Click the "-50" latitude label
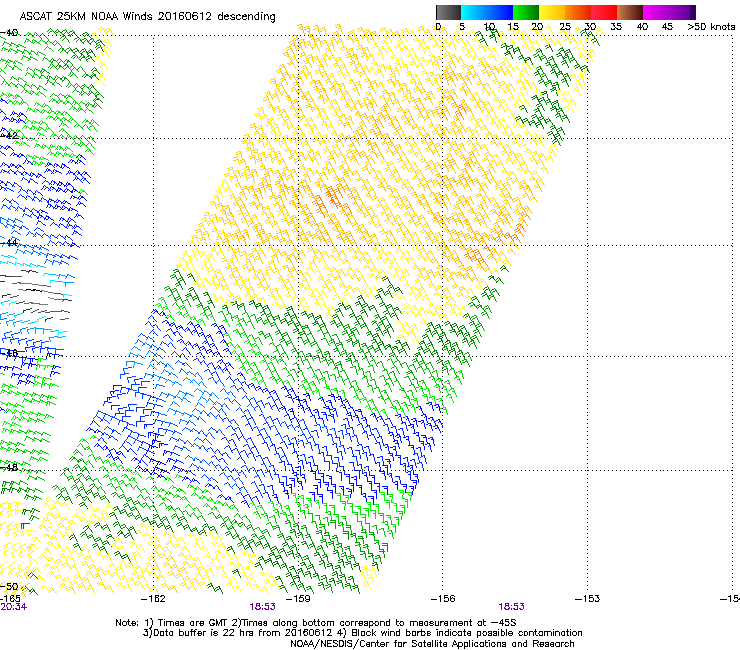The width and height of the screenshot is (740, 650). pos(9,587)
